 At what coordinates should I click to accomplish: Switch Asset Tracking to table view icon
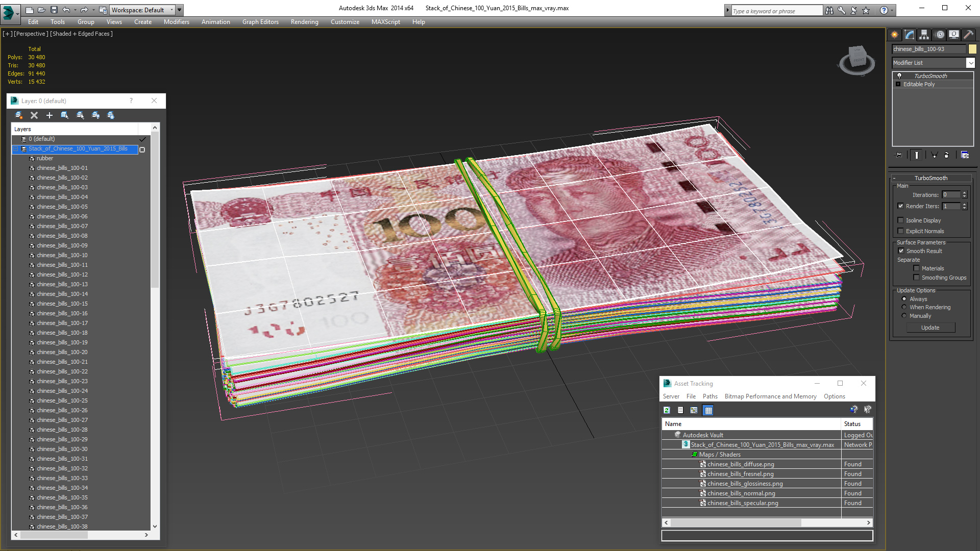click(708, 410)
